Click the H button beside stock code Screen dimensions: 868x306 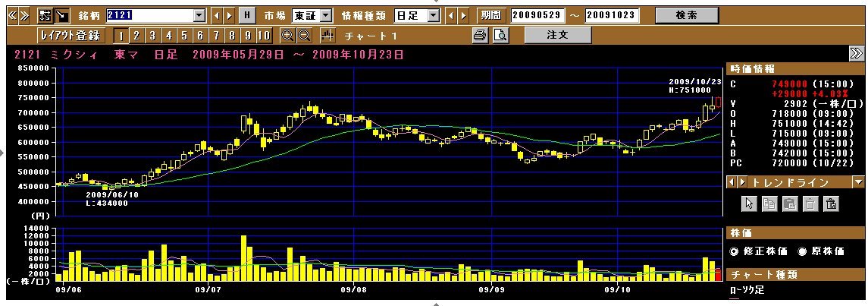coord(247,15)
